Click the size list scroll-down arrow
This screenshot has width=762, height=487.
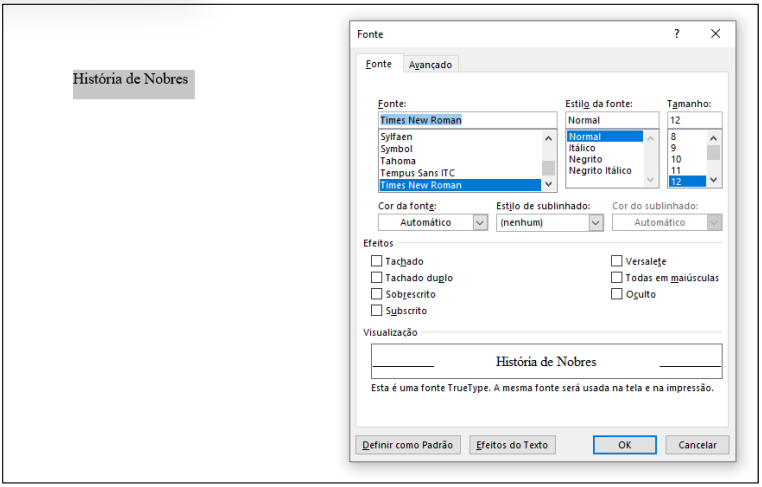pyautogui.click(x=713, y=180)
